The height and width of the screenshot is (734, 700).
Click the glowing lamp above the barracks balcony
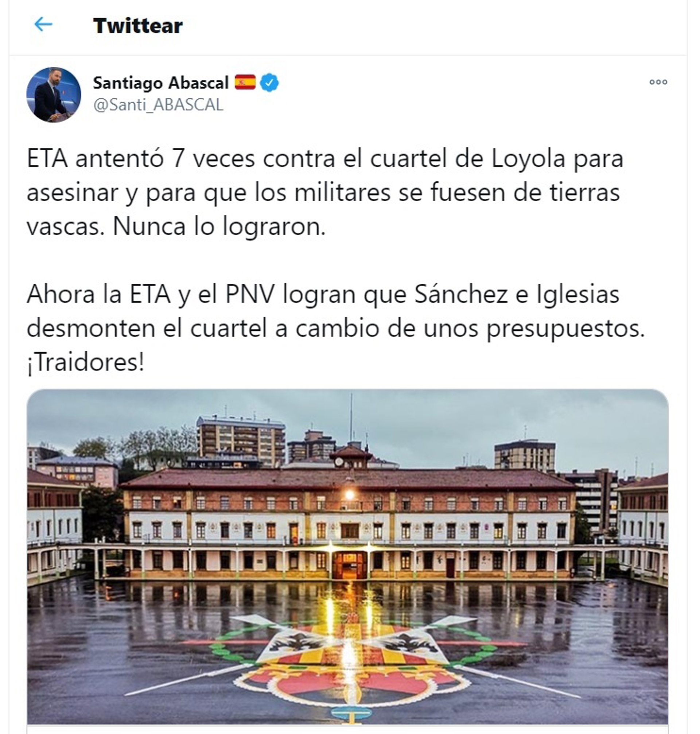(350, 494)
